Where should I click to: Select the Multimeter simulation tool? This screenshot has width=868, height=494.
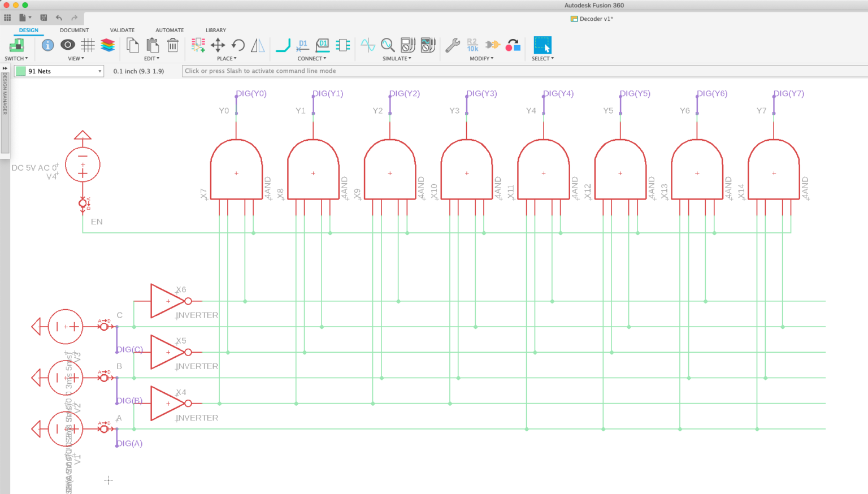click(407, 45)
